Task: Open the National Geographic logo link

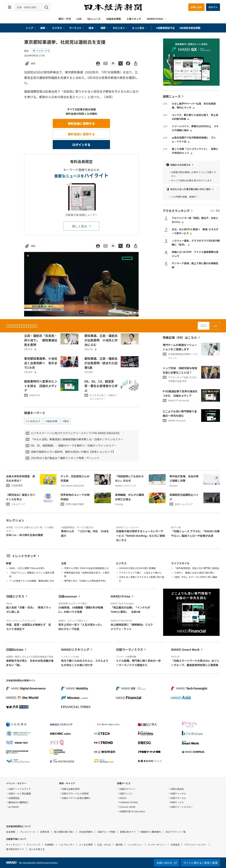Action: click(58, 752)
